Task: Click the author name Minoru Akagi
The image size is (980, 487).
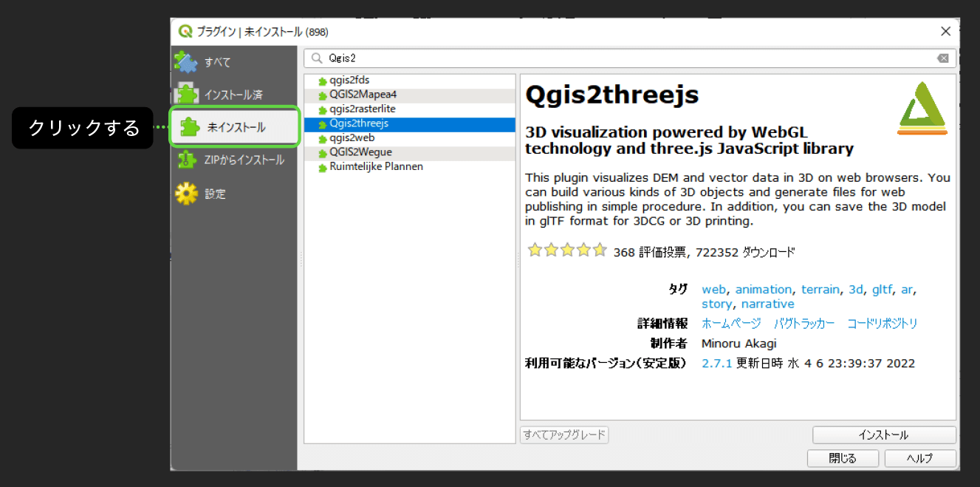Action: pyautogui.click(x=739, y=344)
